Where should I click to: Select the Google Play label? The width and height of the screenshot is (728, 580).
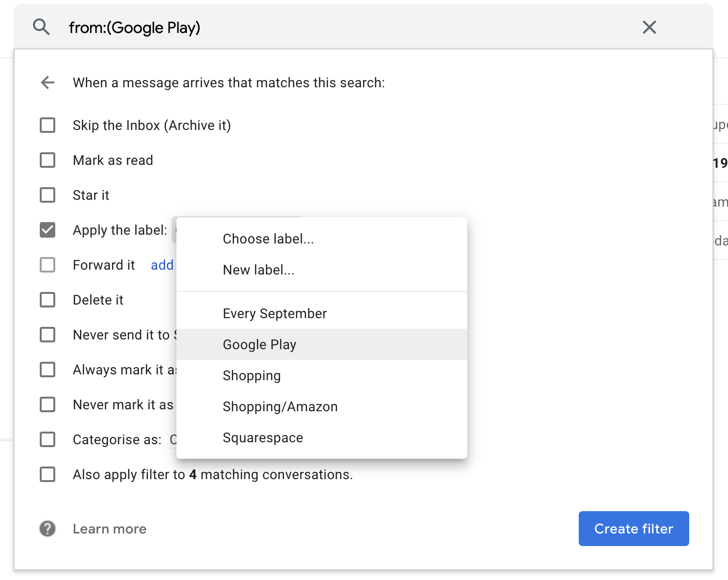(322, 344)
